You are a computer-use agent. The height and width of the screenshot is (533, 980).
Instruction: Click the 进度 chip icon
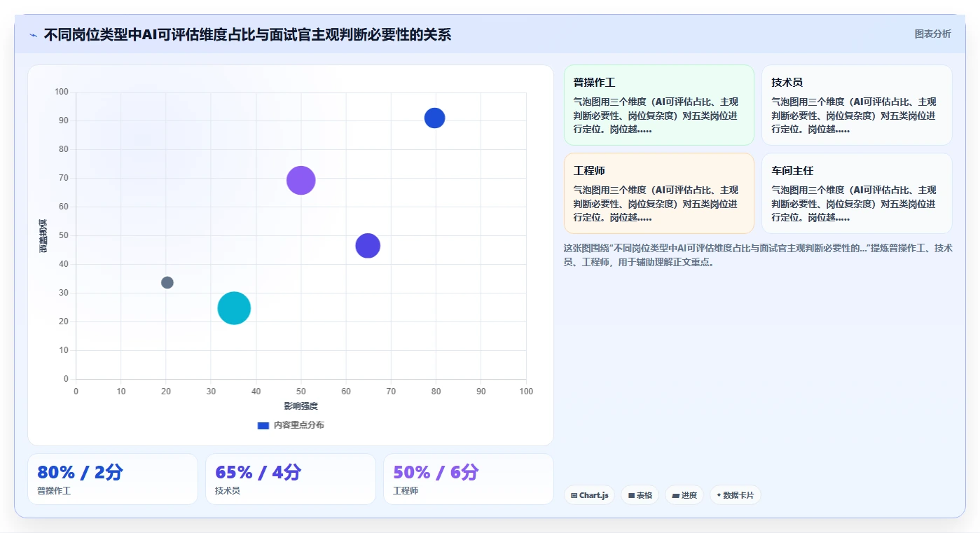tap(675, 495)
